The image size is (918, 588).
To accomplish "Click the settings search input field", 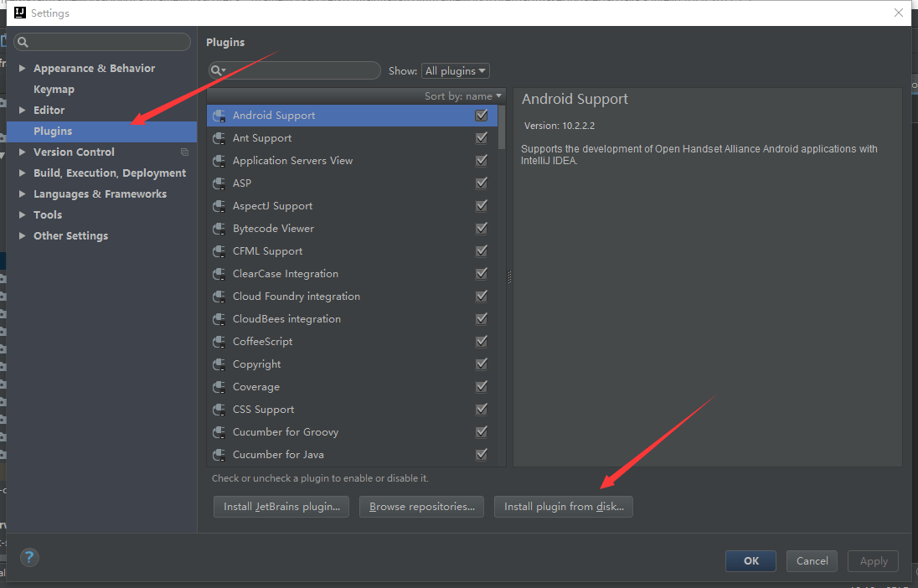I will click(102, 42).
